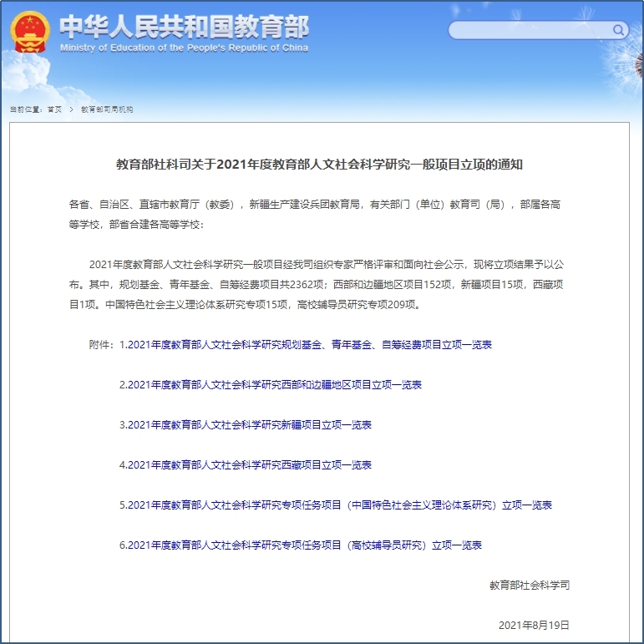Focus the search input field in header
644x644 pixels.
point(530,30)
